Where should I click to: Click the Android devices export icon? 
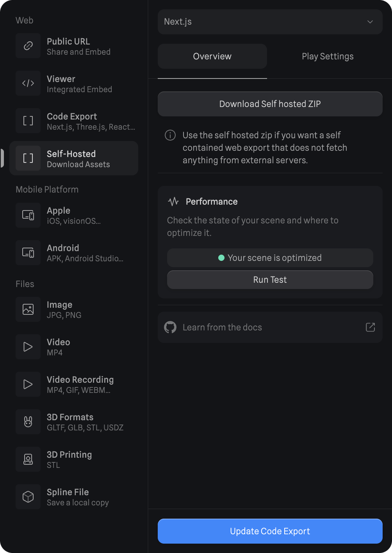tap(28, 253)
